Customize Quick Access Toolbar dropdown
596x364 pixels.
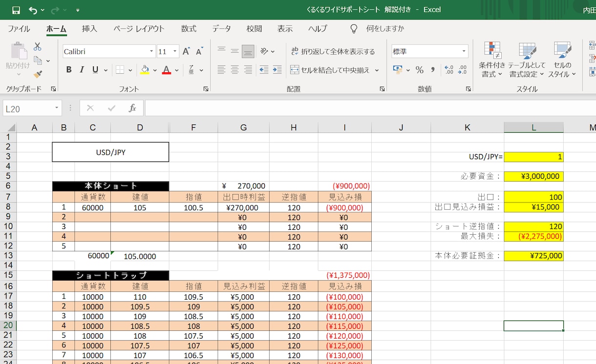point(78,10)
